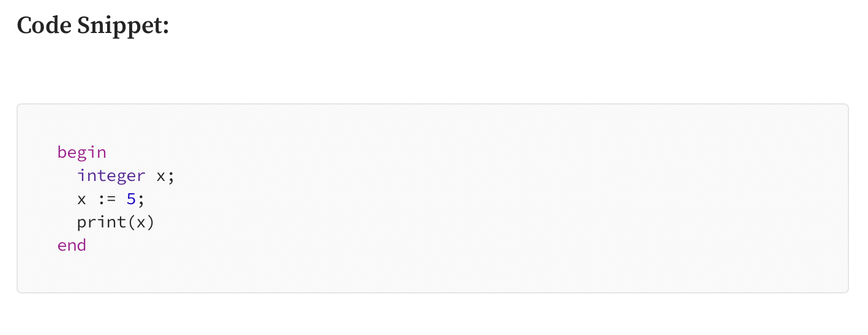
Task: Click the "Code Snippet:" heading
Action: pyautogui.click(x=92, y=26)
